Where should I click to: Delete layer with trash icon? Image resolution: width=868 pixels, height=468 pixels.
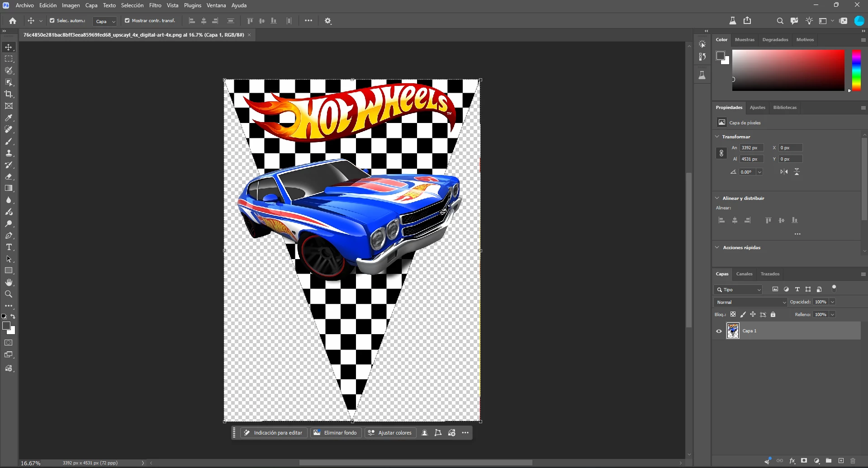853,461
